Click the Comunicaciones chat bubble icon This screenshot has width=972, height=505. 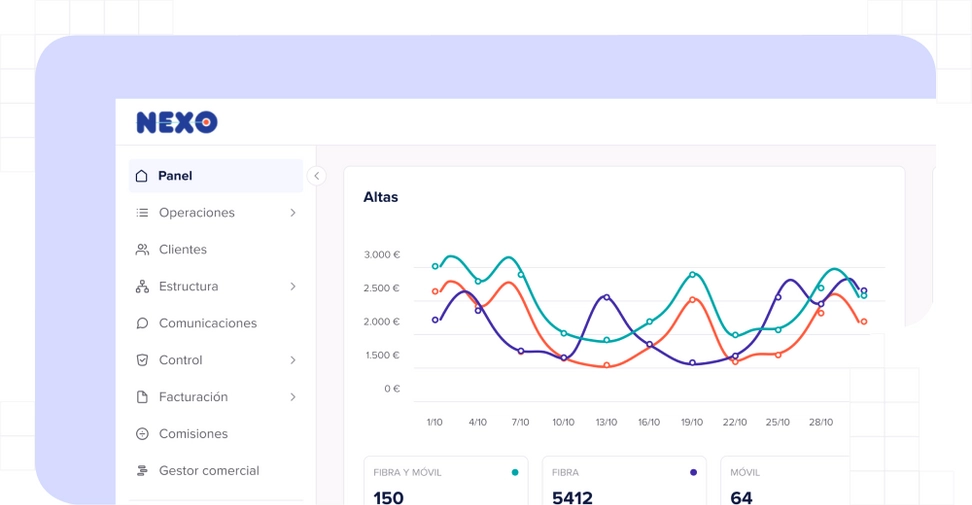point(142,324)
